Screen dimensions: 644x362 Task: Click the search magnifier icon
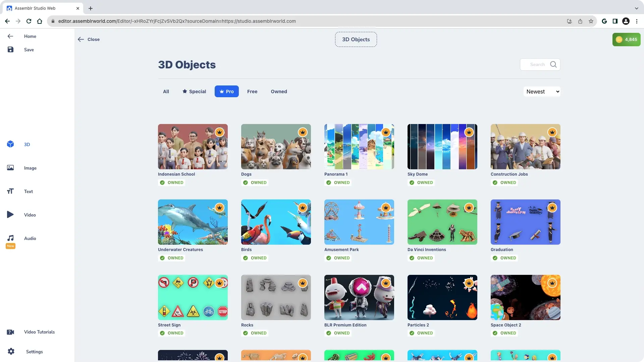[x=553, y=64]
